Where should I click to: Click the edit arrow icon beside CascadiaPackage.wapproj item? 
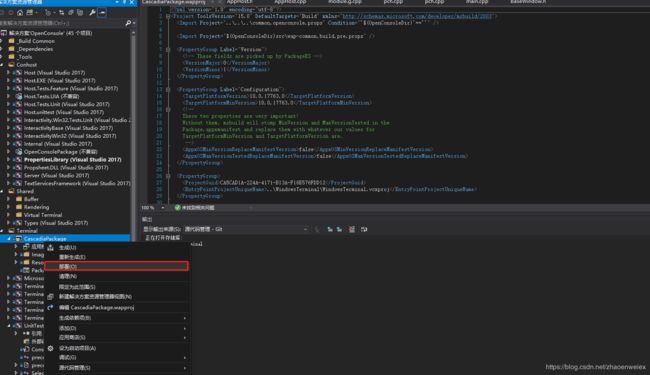click(x=51, y=307)
